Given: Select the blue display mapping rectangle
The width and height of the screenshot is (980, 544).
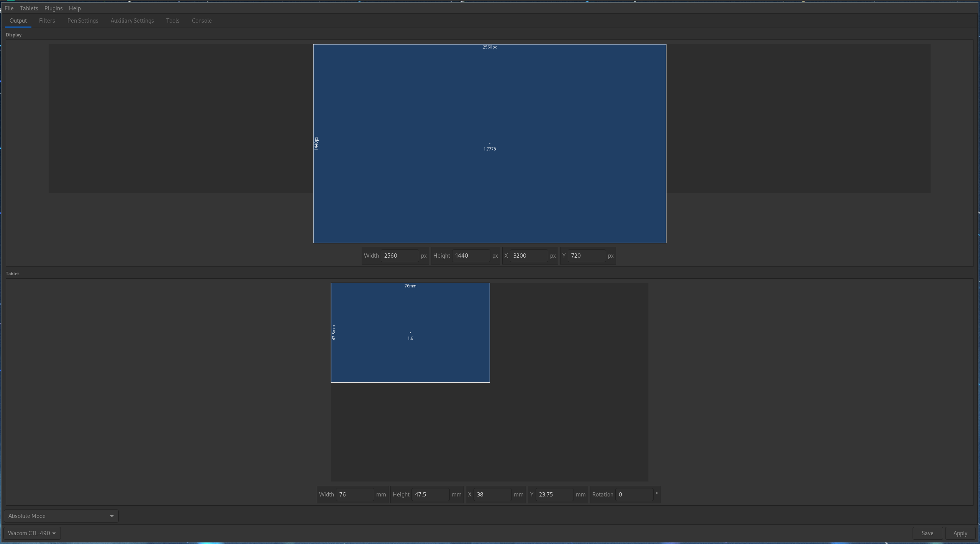Looking at the screenshot, I should (489, 143).
